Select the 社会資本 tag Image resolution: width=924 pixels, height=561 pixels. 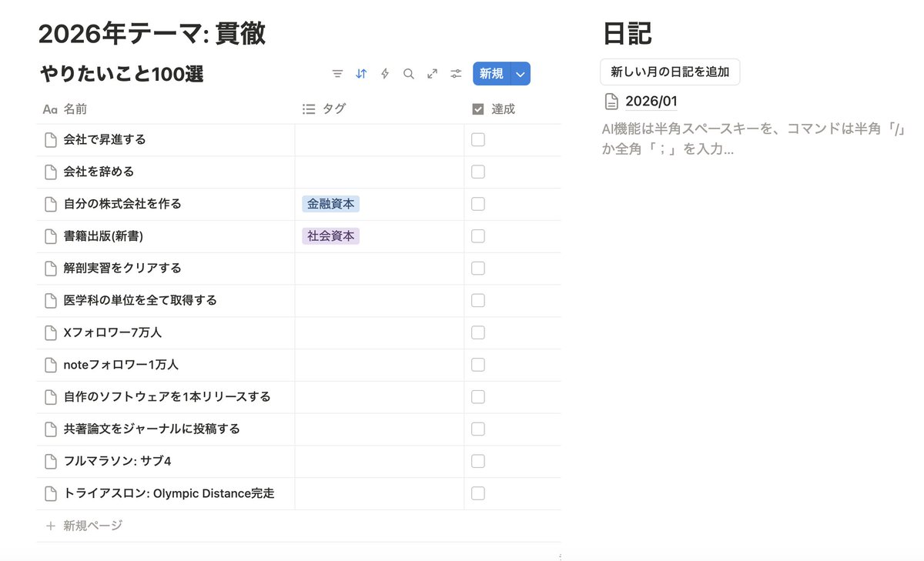coord(331,236)
